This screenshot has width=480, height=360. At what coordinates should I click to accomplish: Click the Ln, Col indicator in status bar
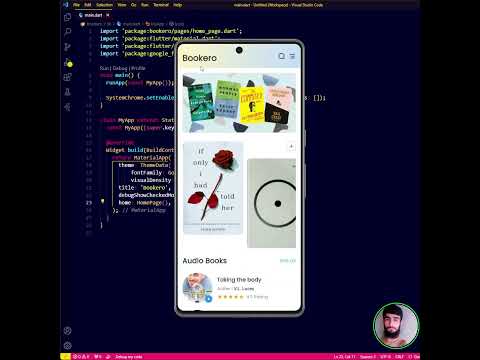tap(345, 357)
